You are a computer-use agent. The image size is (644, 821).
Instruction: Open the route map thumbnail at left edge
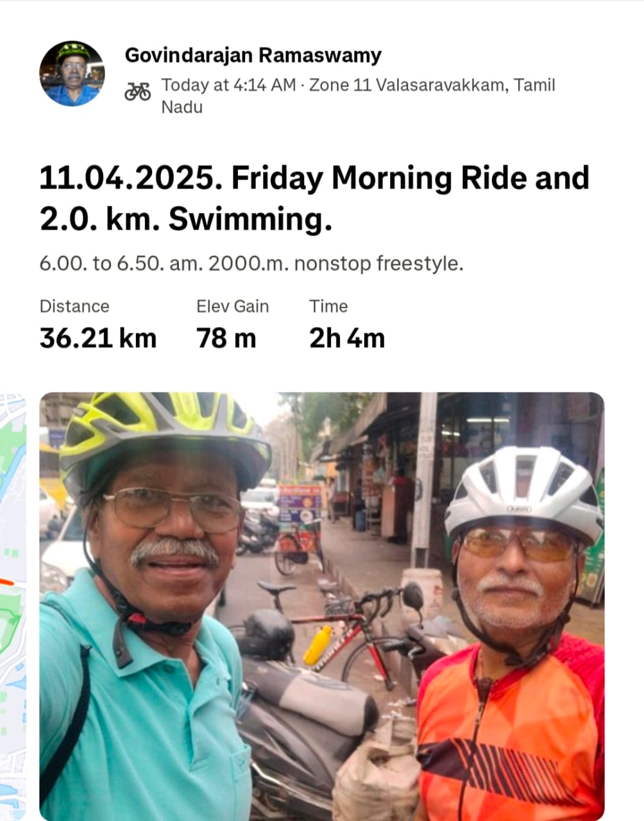point(13,606)
